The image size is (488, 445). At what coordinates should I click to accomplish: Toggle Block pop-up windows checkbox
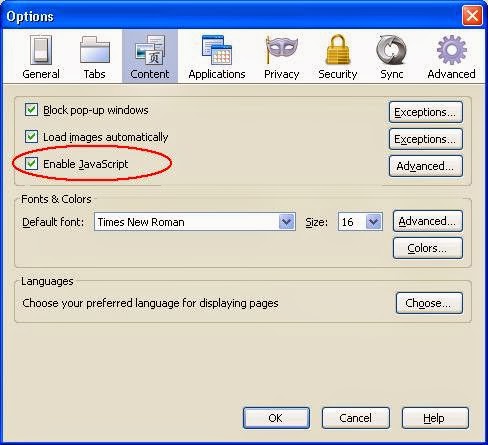(x=31, y=110)
